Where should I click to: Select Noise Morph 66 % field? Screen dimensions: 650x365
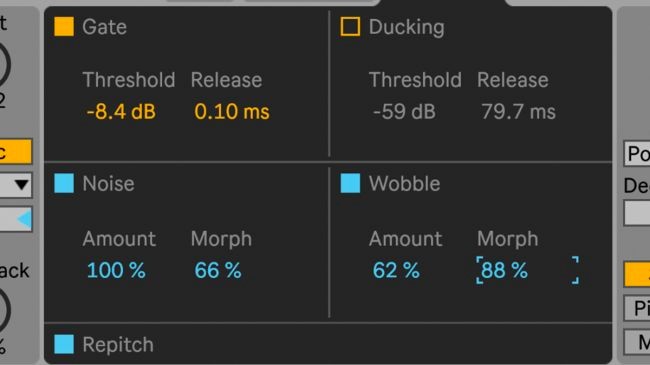point(218,270)
